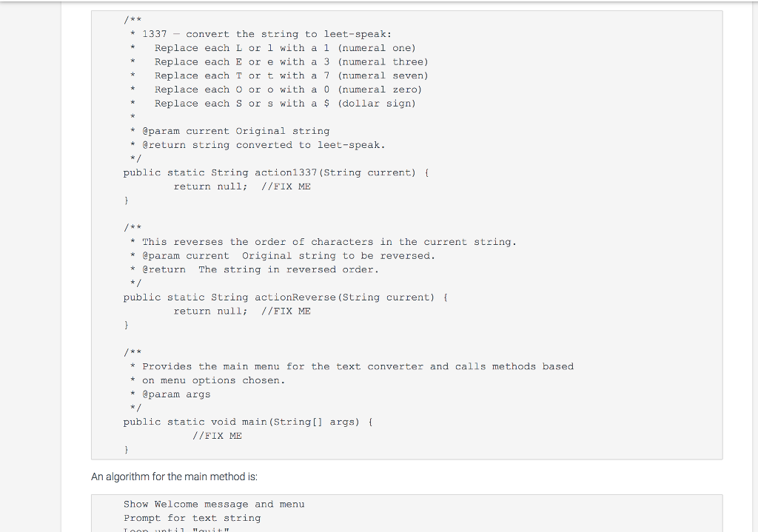
Task: Click the 'Replace each S or s' comment line
Action: 285,104
